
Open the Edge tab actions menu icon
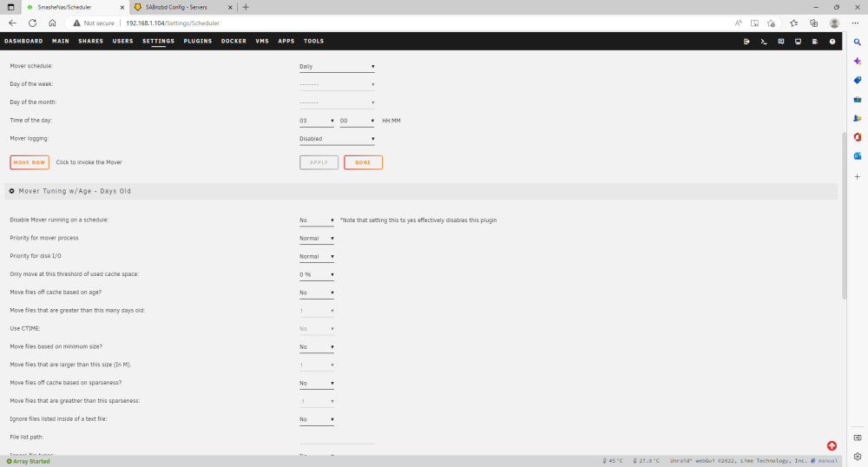(10, 7)
